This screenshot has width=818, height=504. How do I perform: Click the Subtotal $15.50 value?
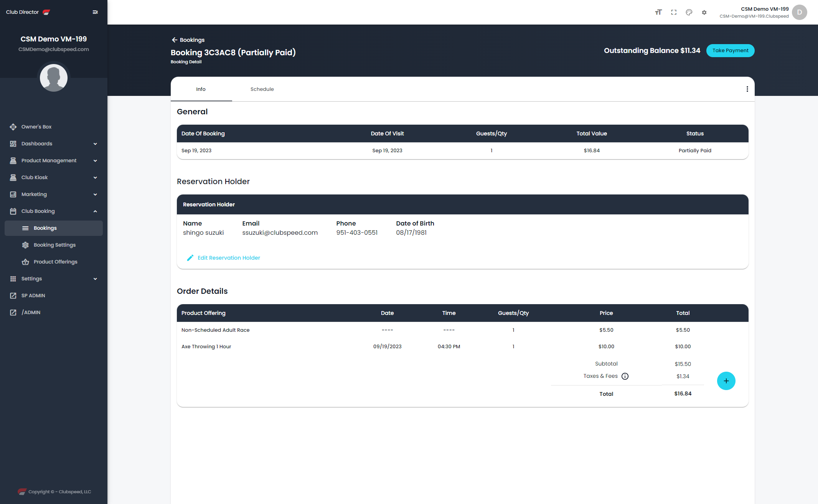point(683,364)
